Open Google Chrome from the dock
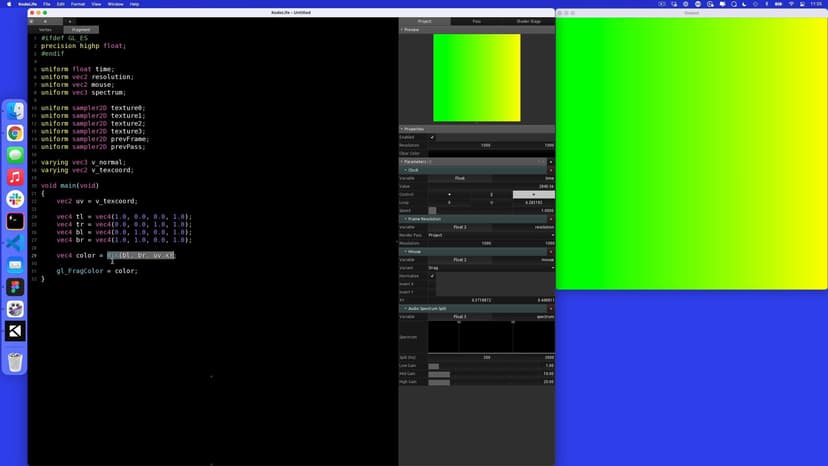The width and height of the screenshot is (828, 466). pos(15,133)
